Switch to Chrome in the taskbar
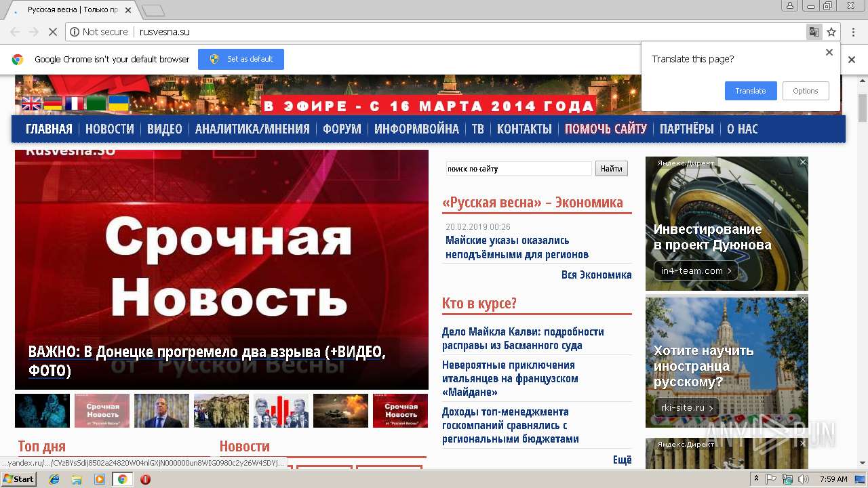Viewport: 868px width, 488px height. click(x=122, y=479)
